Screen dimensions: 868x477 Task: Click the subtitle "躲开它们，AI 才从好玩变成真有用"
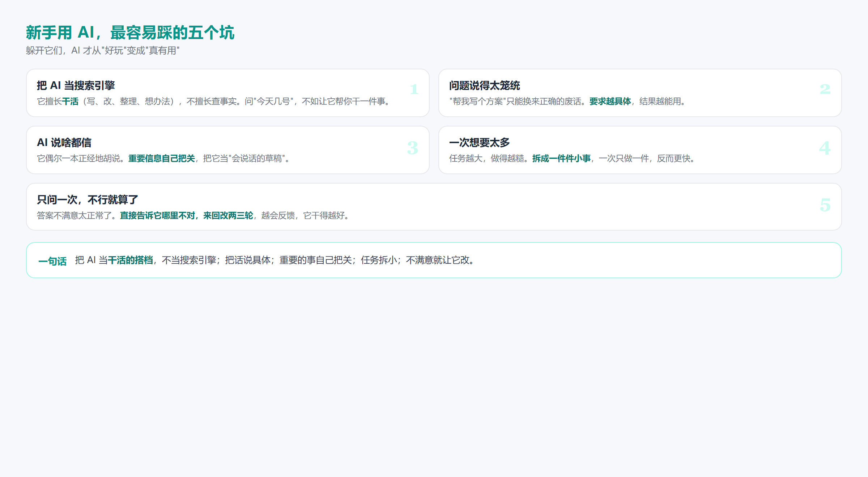point(103,51)
